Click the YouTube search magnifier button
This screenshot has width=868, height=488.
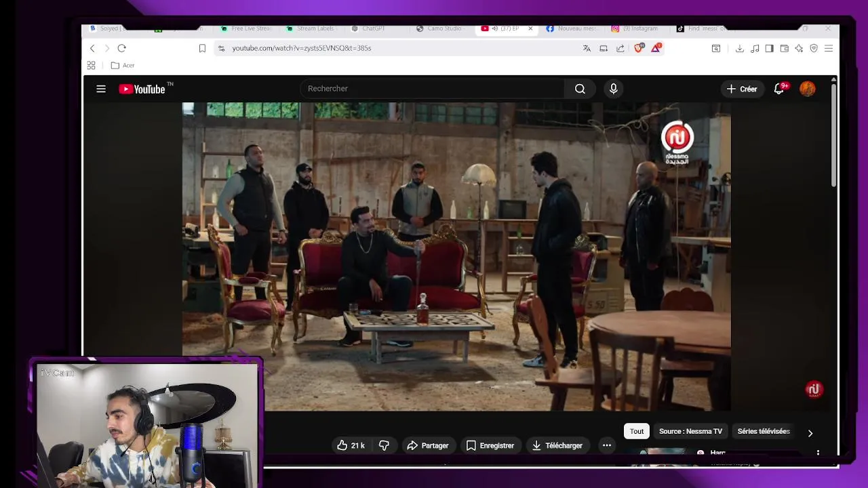tap(580, 89)
